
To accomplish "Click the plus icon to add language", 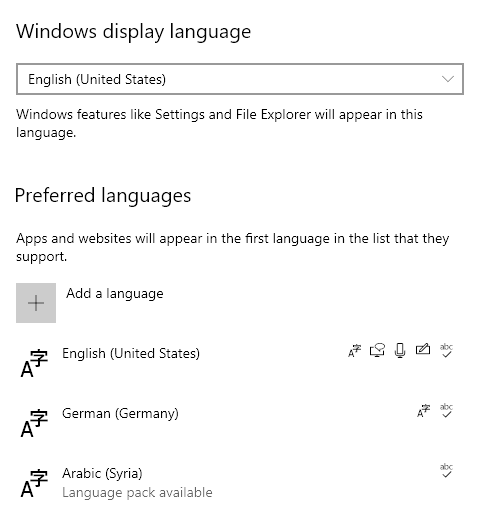I will tap(36, 303).
